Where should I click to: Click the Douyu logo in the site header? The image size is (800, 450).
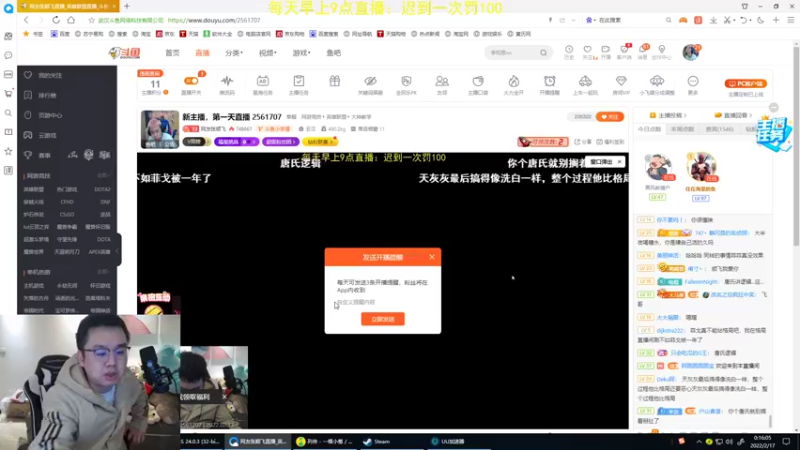[124, 53]
